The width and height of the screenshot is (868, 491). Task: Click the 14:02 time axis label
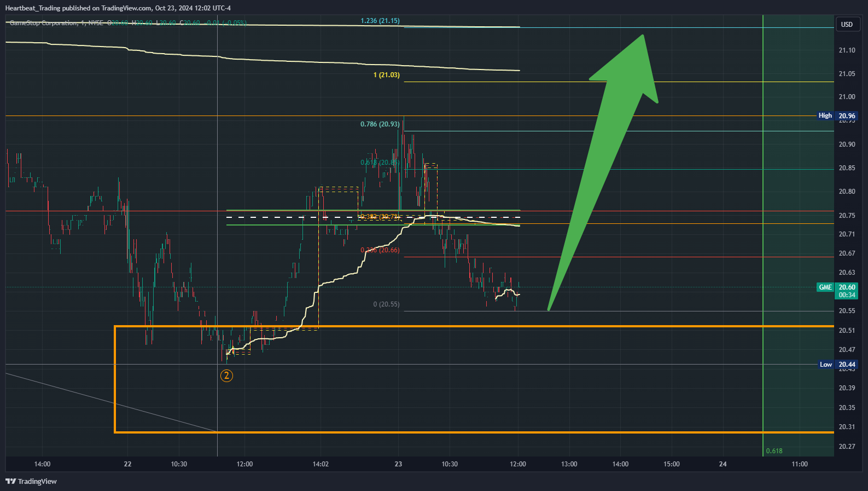321,464
